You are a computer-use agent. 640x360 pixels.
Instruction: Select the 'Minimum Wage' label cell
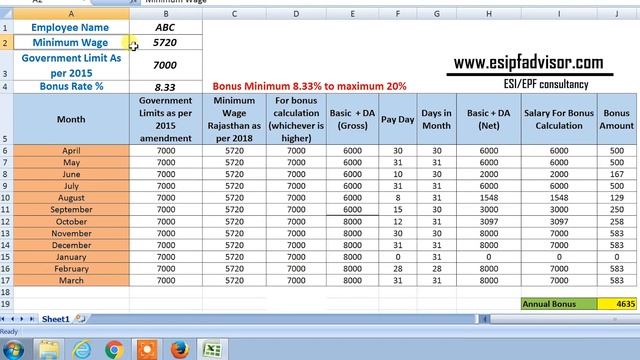point(71,42)
